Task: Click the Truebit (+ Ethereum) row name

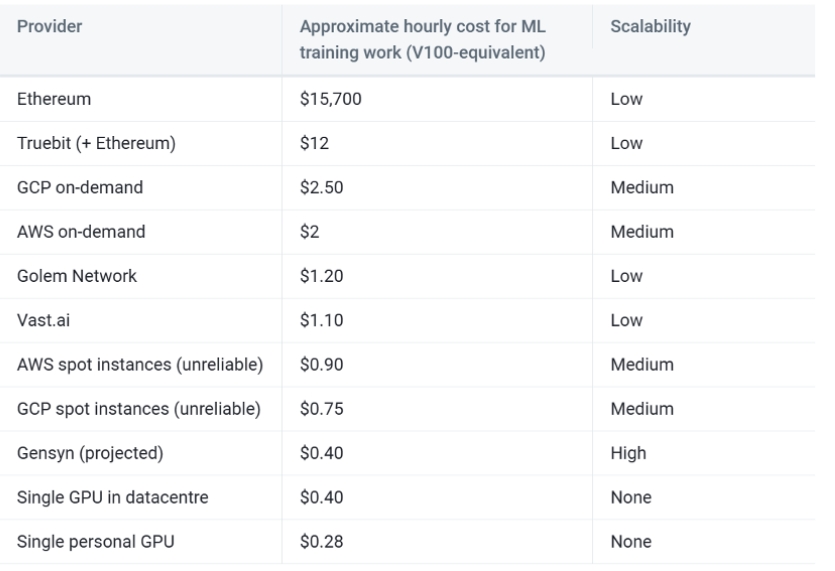Action: [96, 143]
